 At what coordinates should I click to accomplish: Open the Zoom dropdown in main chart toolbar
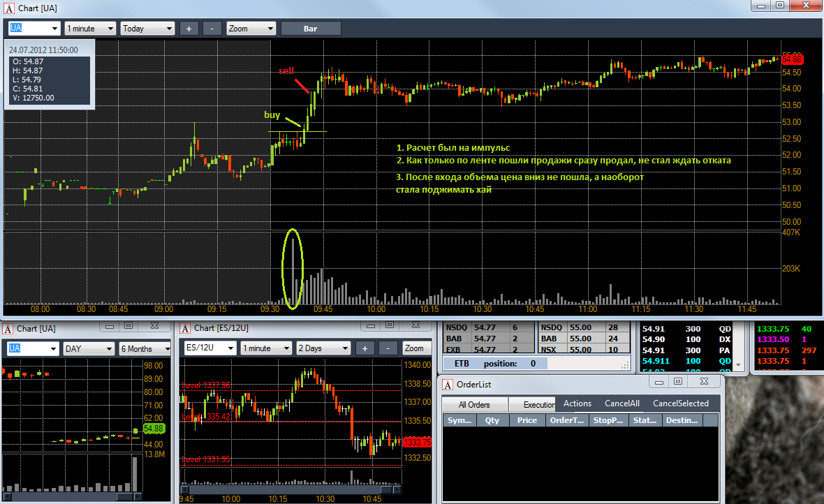click(x=251, y=29)
